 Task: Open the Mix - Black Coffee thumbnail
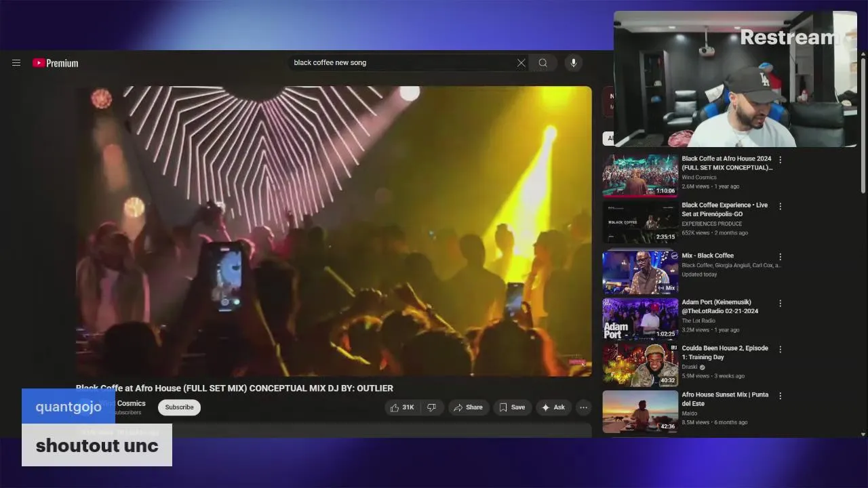tap(640, 272)
